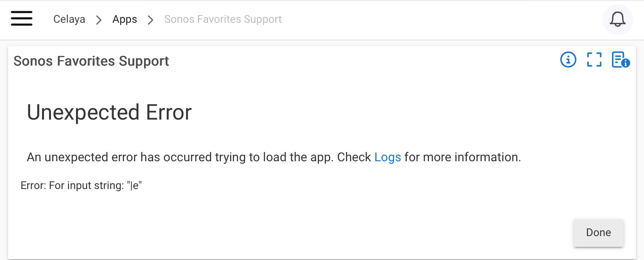Open the hamburger navigation menu

[22, 19]
